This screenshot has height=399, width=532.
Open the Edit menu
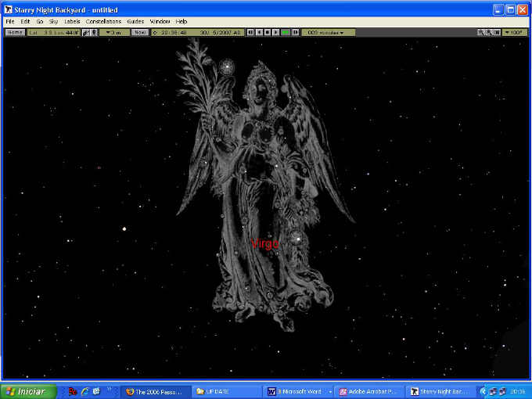(x=25, y=21)
